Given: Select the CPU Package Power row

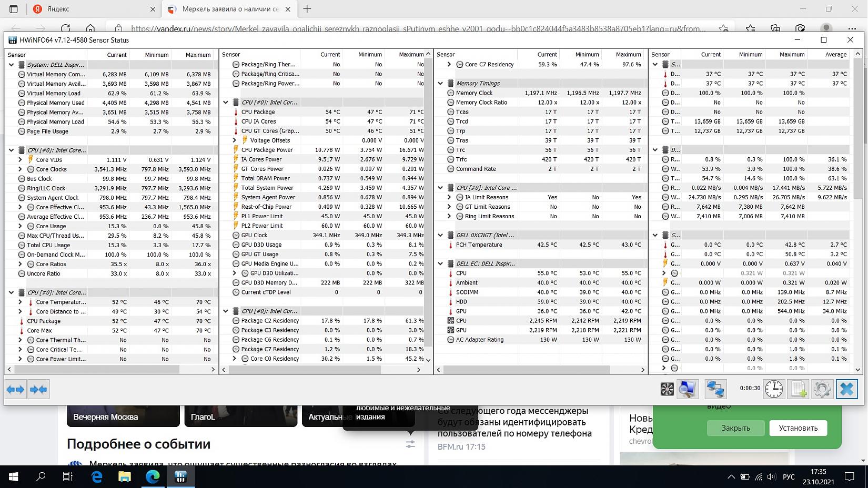Looking at the screenshot, I should tap(322, 150).
